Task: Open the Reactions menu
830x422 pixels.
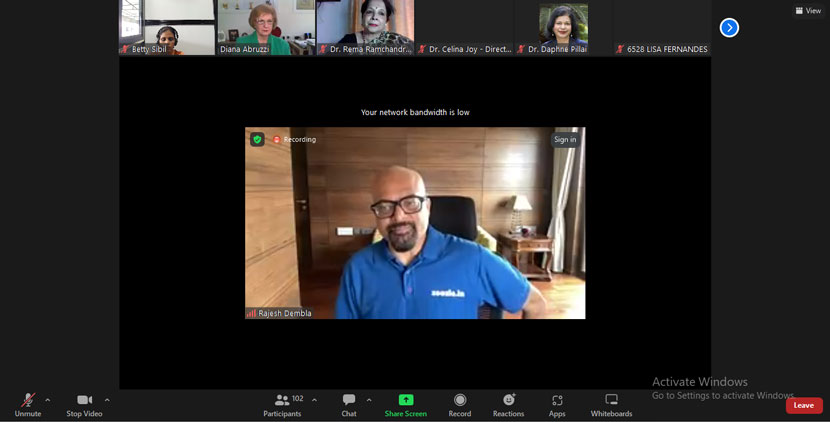Action: point(508,404)
